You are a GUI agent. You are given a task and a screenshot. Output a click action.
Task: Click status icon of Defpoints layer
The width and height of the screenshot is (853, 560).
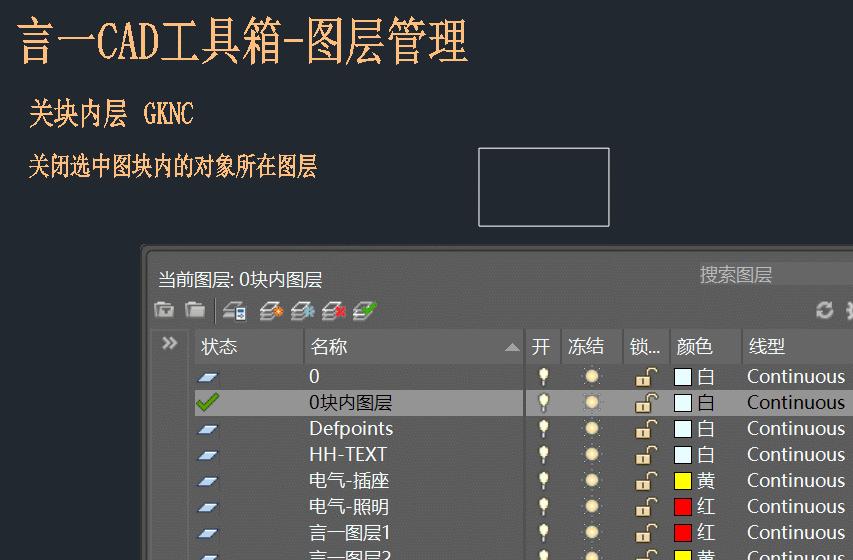click(207, 429)
